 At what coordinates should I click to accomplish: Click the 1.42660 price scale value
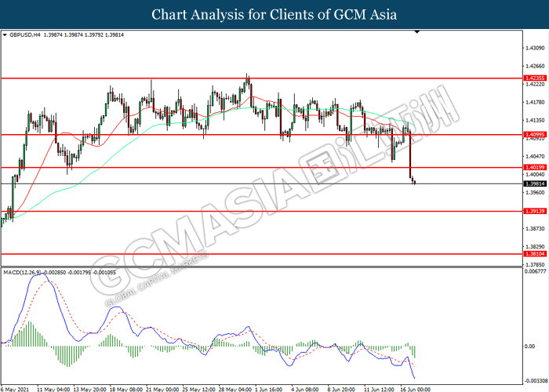[x=536, y=66]
